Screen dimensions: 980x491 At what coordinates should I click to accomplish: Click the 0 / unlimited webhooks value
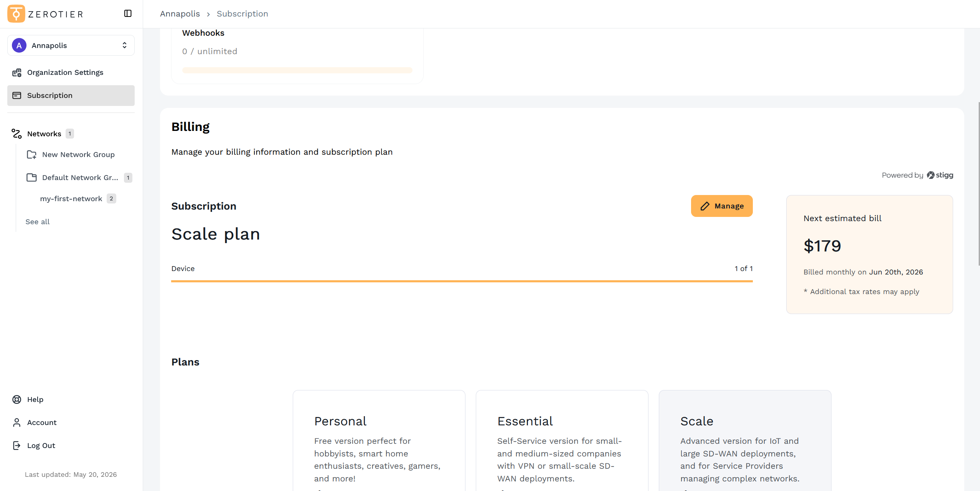click(x=210, y=51)
